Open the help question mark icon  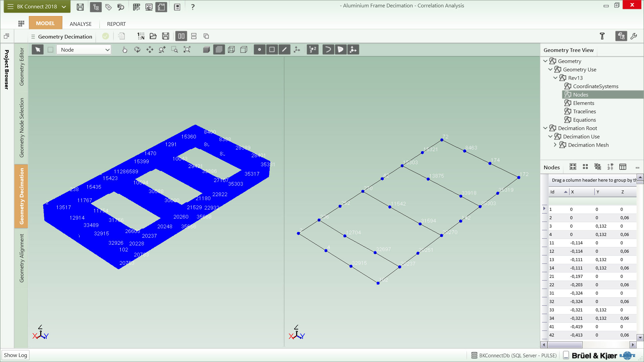pos(193,7)
